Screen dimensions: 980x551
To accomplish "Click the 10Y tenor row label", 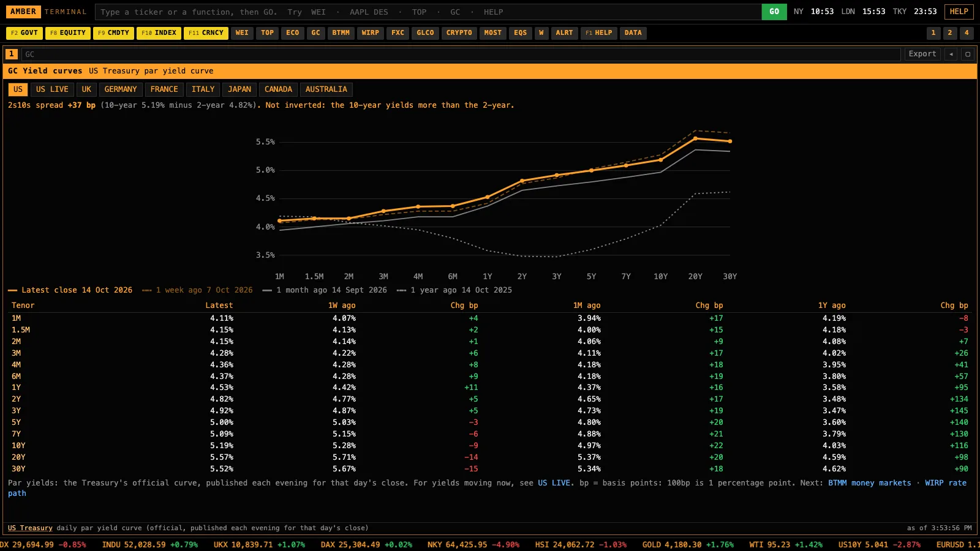I will pos(18,446).
